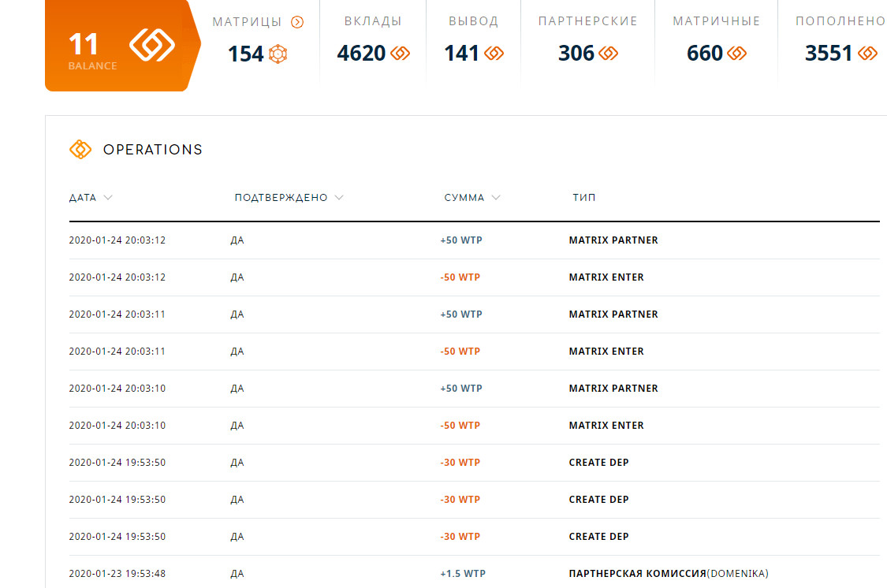Open the arrow icon next to МАТРИЦЫ
Viewport: 887px width, 588px height.
tap(297, 22)
